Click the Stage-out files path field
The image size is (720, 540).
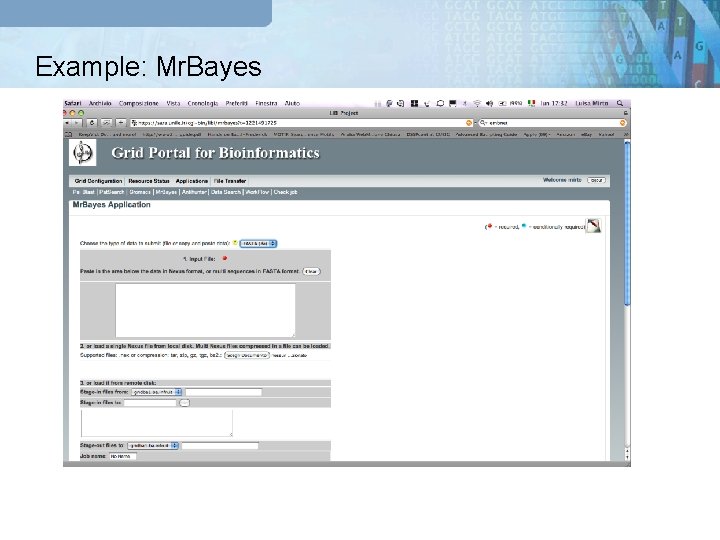tap(220, 445)
